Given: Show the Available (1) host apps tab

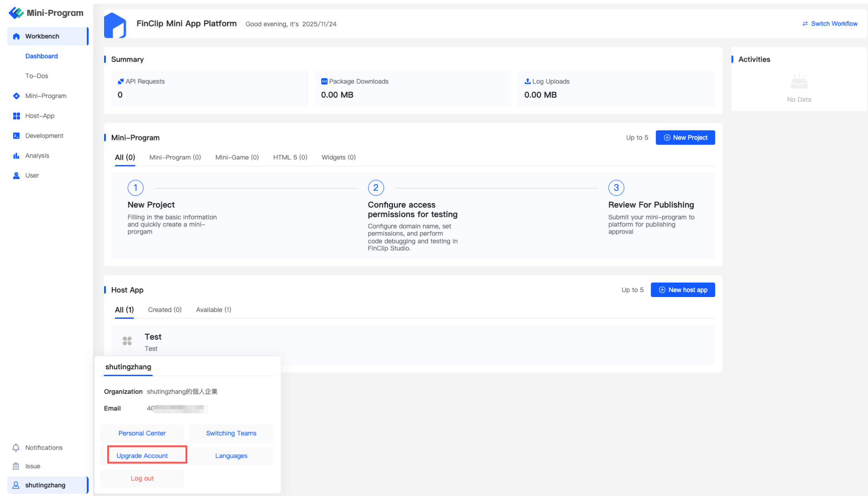Looking at the screenshot, I should coord(214,310).
